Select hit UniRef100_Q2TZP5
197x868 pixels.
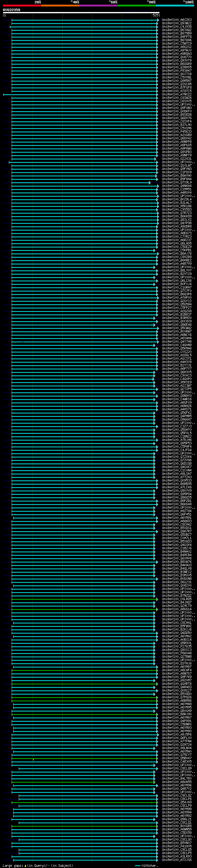tap(177, 389)
